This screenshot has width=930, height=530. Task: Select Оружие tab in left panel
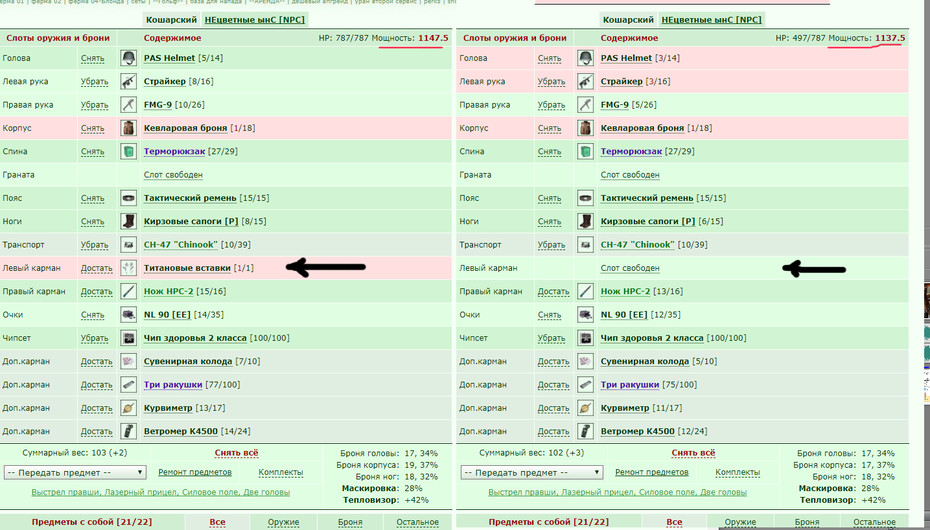(283, 522)
